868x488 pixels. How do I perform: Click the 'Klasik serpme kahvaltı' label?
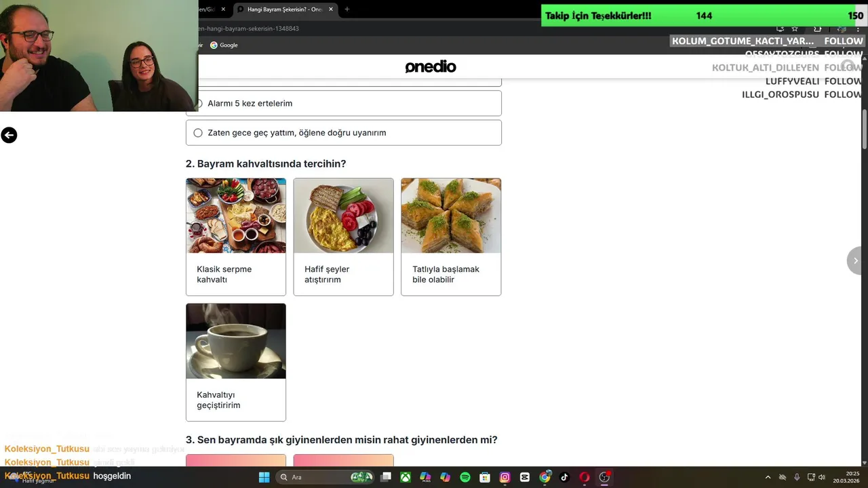[224, 274]
